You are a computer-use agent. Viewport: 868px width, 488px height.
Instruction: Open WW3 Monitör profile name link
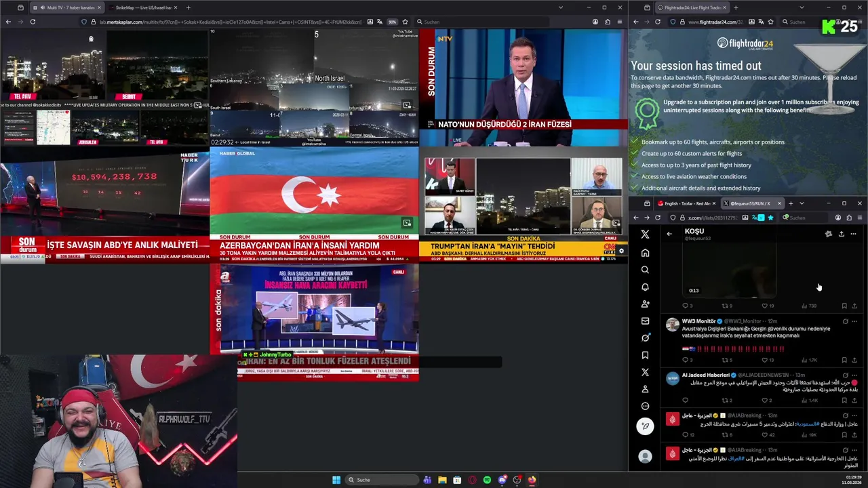pos(698,321)
